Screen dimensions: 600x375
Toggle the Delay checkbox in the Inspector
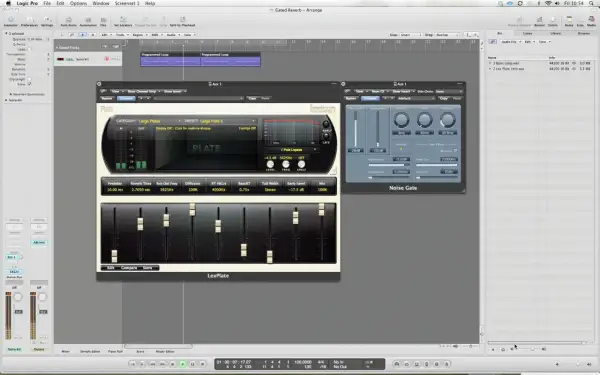click(x=29, y=84)
